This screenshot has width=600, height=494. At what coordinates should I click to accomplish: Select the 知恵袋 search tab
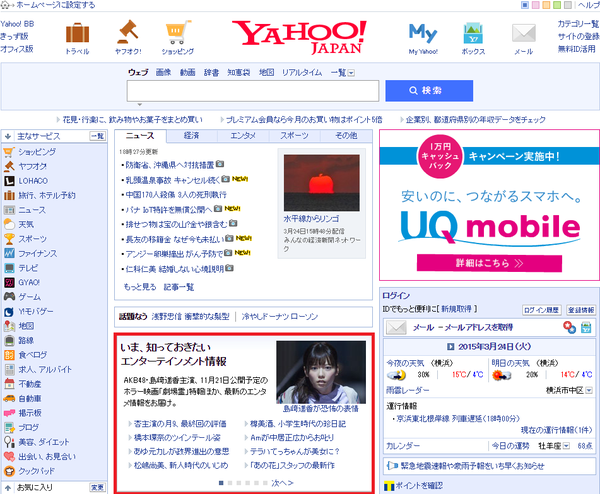239,73
